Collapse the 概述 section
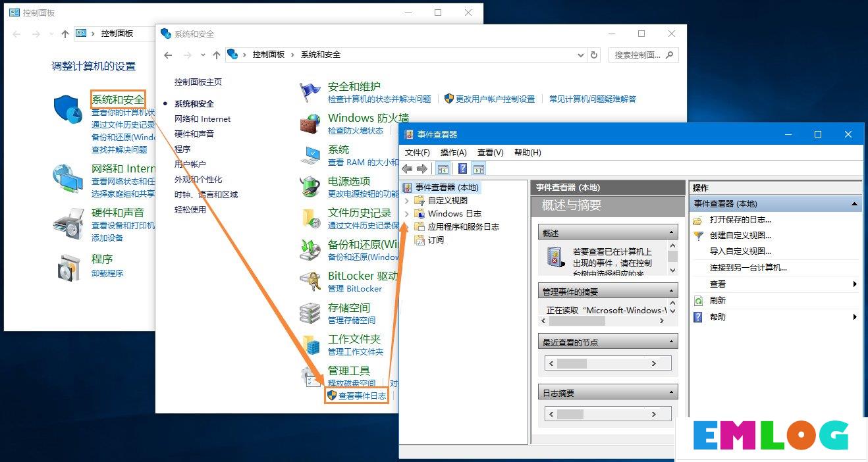This screenshot has height=462, width=868. point(672,233)
